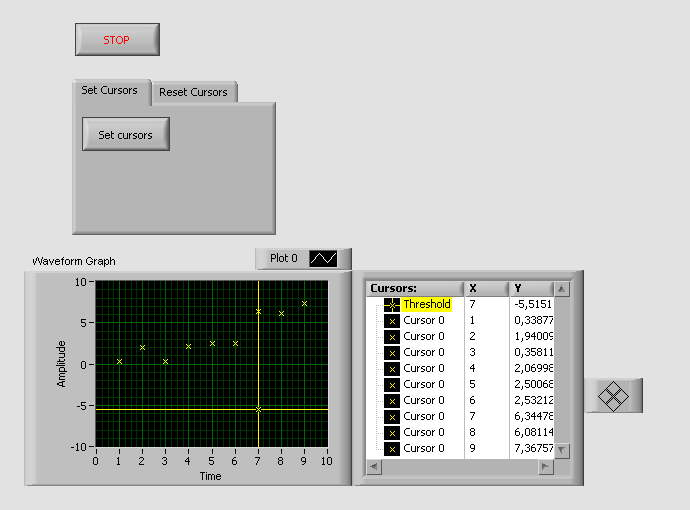Click the Threshold cursor crosshair icon
The image size is (690, 510).
(392, 305)
